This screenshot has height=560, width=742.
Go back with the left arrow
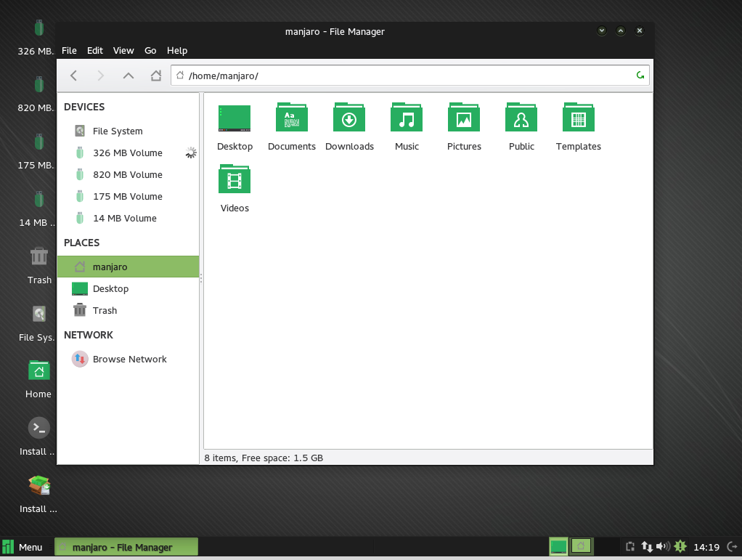click(x=73, y=76)
